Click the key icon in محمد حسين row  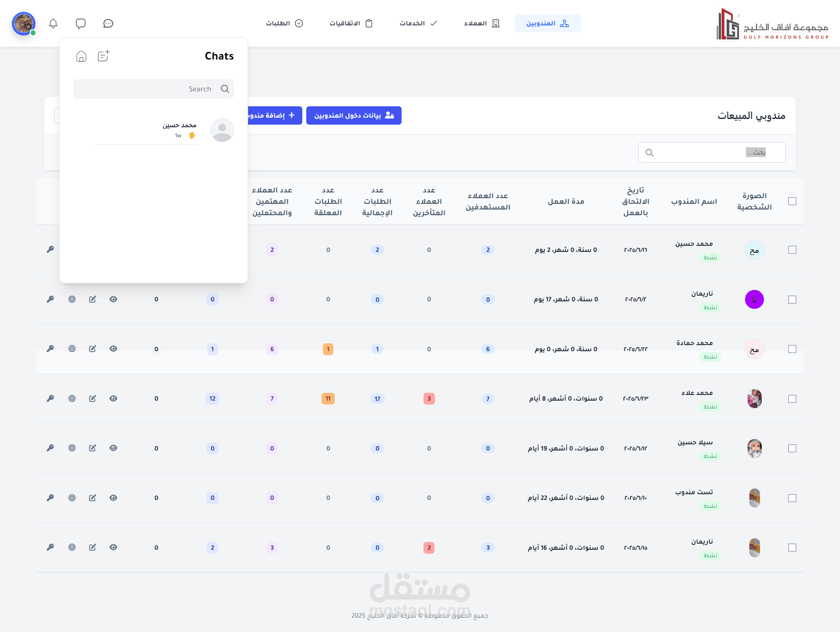[x=50, y=249]
